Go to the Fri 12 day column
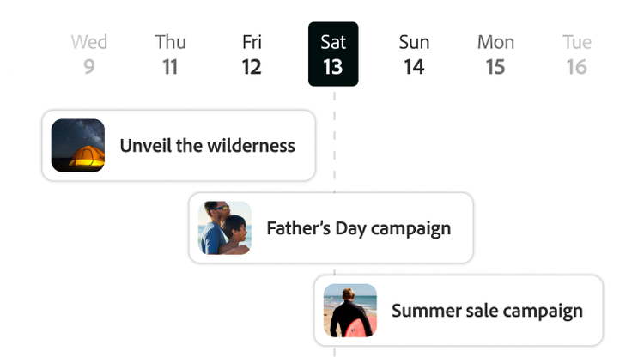Viewport: 644px width, 363px height. pos(252,54)
